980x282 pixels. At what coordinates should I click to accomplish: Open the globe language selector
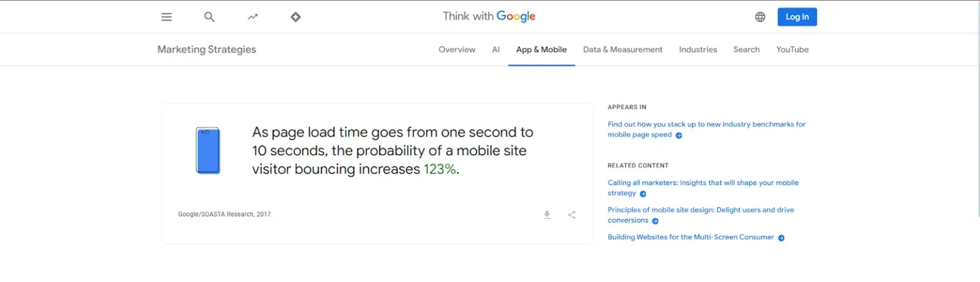[760, 17]
